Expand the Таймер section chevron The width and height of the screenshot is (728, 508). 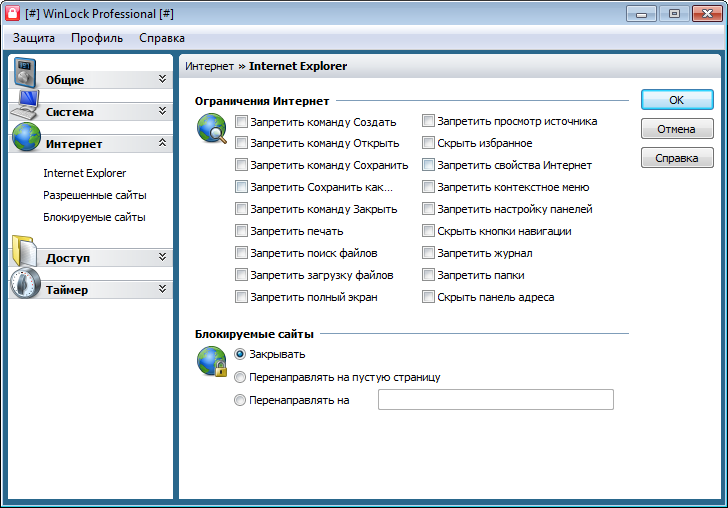point(162,289)
